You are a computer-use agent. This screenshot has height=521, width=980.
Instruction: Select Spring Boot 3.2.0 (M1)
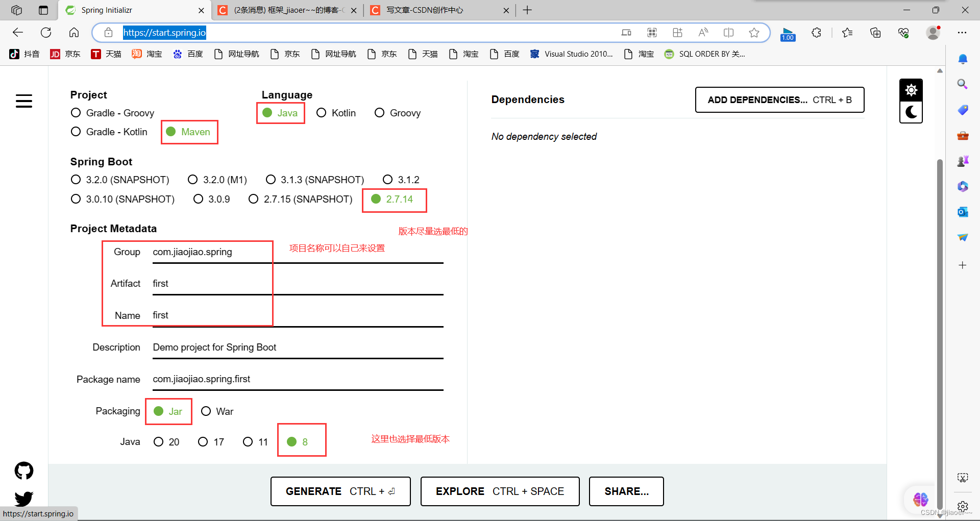click(217, 180)
